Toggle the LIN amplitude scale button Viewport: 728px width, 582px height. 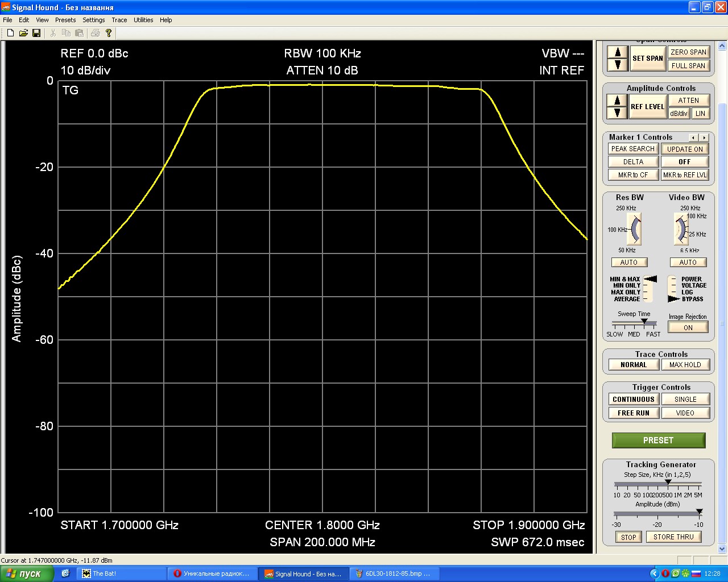click(700, 113)
